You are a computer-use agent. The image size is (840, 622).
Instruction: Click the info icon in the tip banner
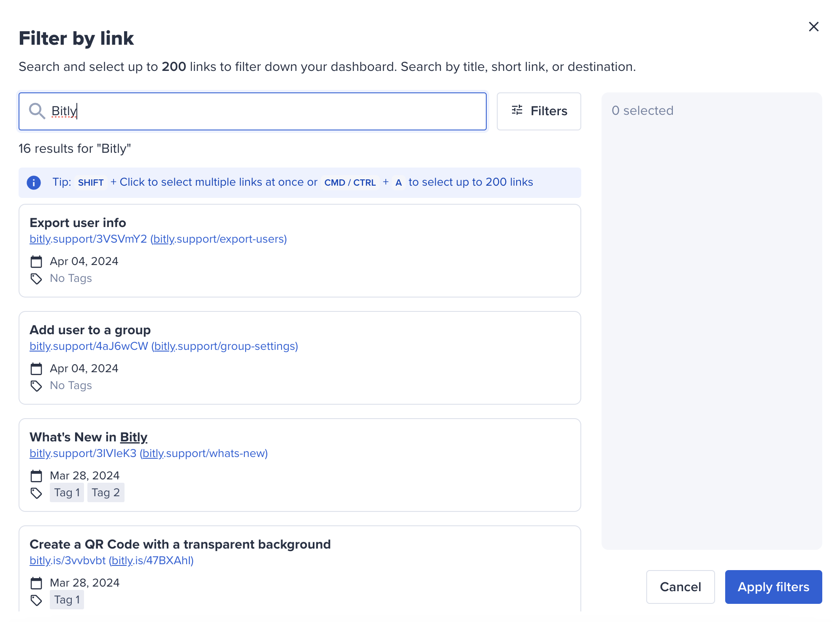click(34, 183)
